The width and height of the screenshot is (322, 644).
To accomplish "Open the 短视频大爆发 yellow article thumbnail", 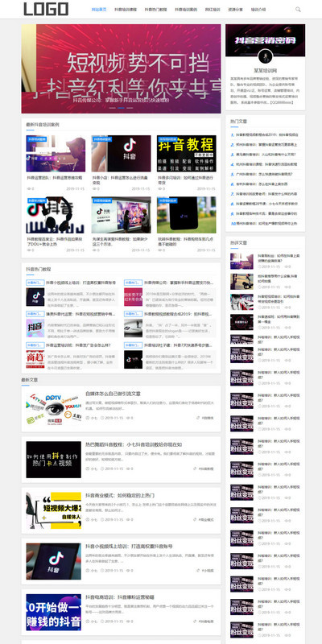I will (x=53, y=510).
